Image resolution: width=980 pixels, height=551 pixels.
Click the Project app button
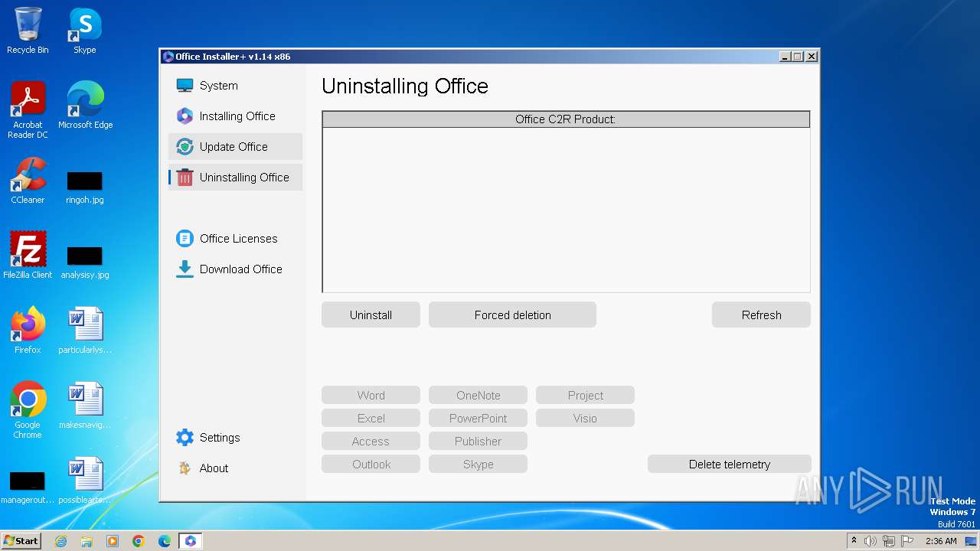pyautogui.click(x=585, y=396)
